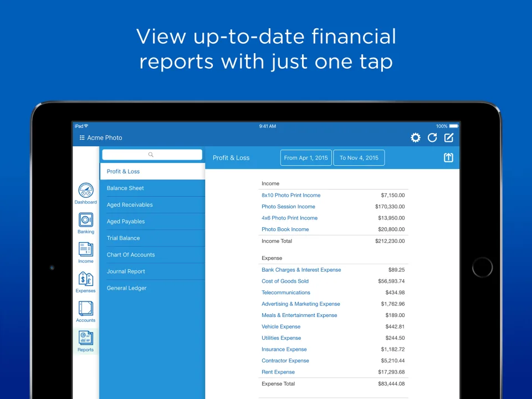Screen dimensions: 532x399
Task: Open Contractor Expense account
Action: [285, 361]
